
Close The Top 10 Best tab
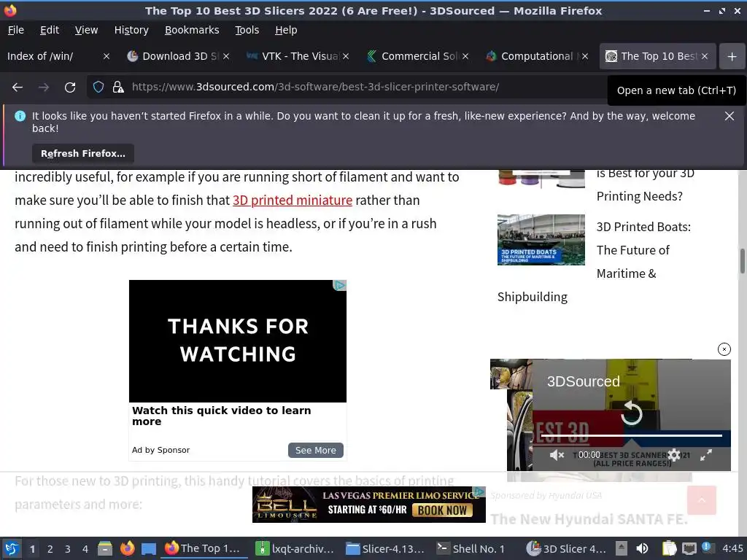(705, 56)
